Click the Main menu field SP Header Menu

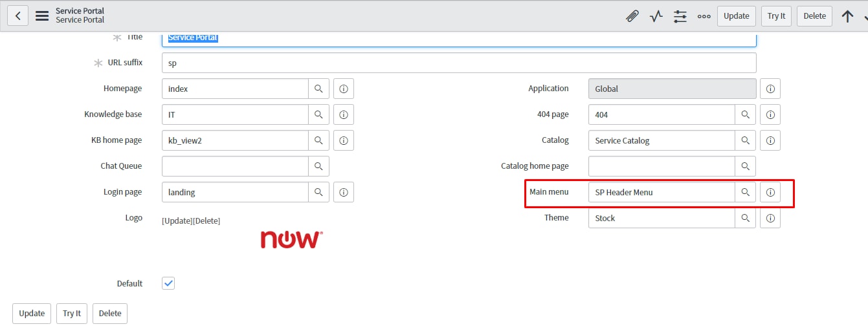point(662,192)
